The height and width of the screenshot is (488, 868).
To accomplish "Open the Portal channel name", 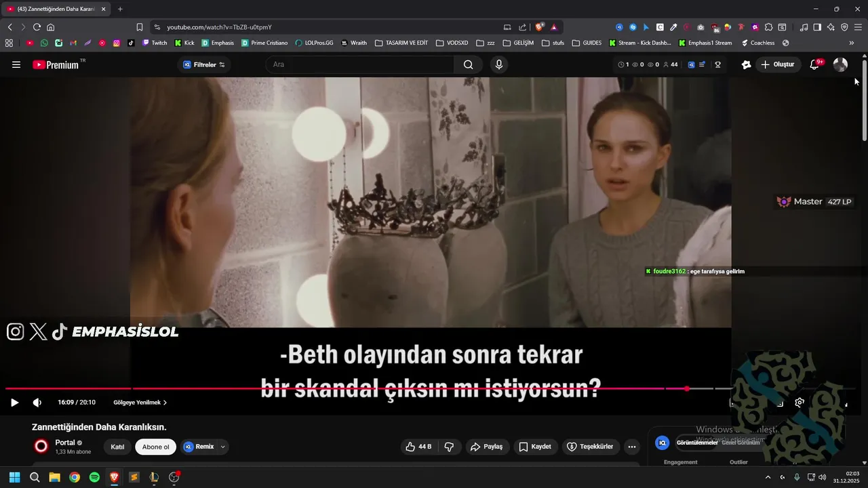I will tap(65, 443).
